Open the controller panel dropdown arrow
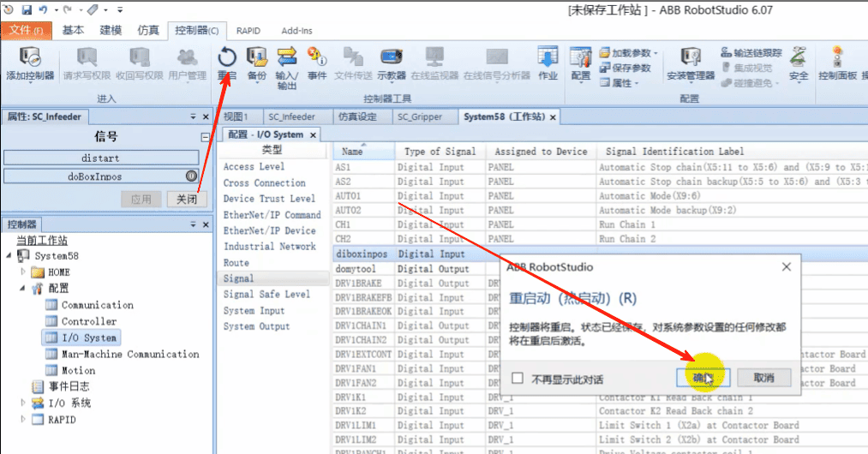This screenshot has width=868, height=454. [193, 224]
